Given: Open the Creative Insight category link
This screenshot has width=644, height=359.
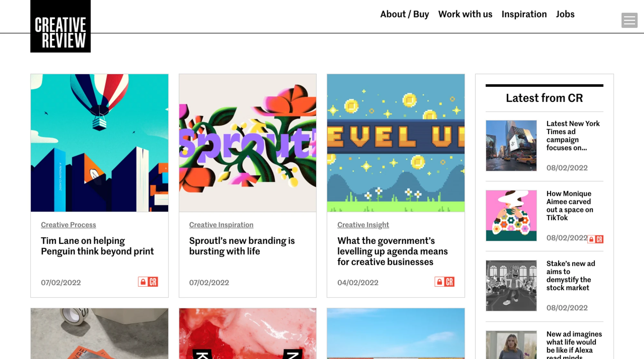Looking at the screenshot, I should click(363, 225).
